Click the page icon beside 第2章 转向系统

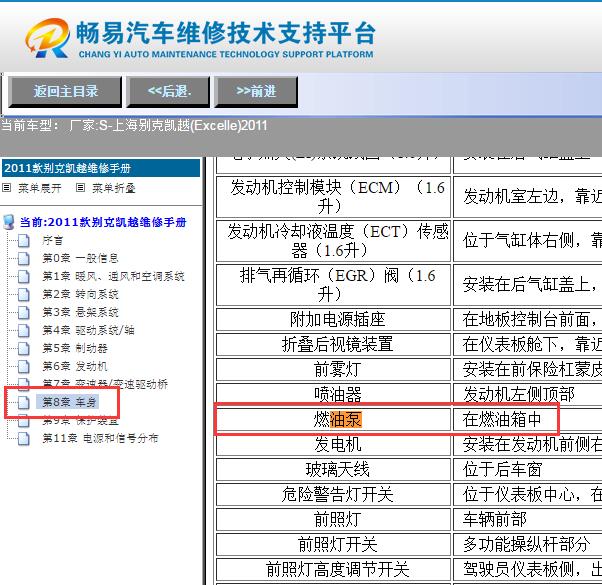tap(24, 294)
